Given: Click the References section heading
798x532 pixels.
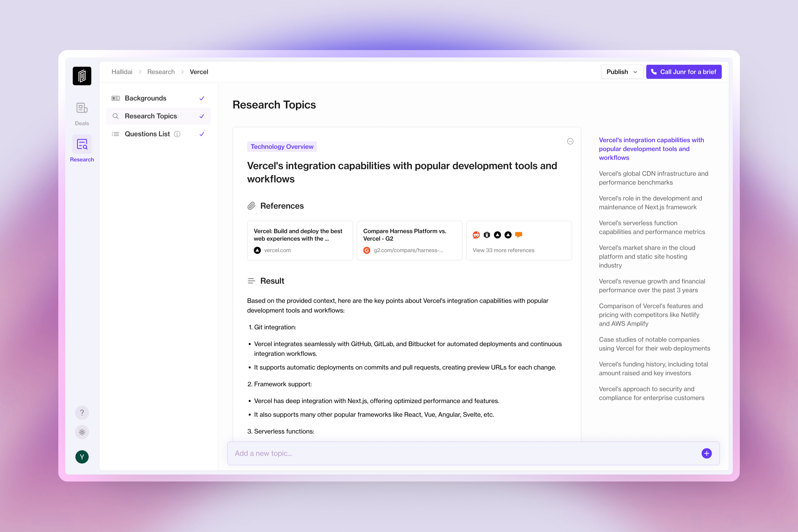Looking at the screenshot, I should [x=282, y=206].
